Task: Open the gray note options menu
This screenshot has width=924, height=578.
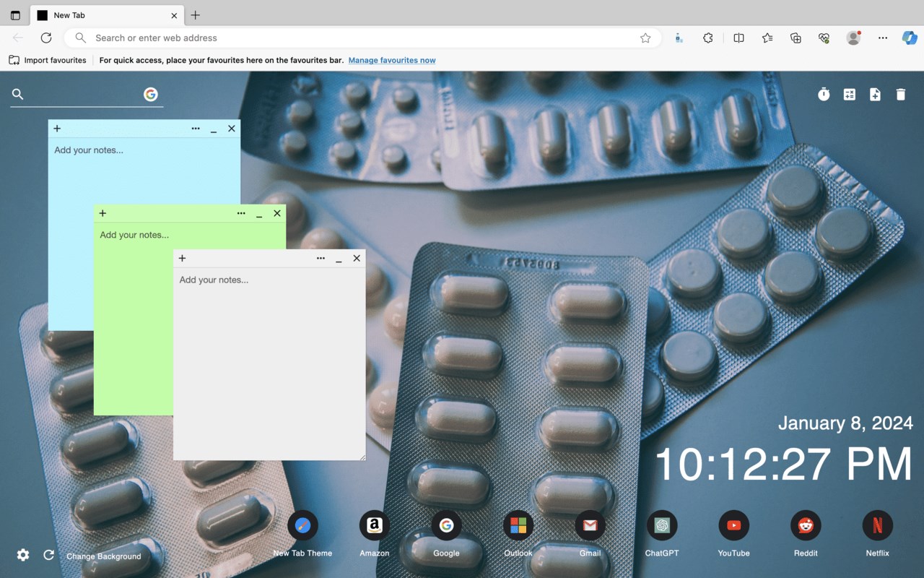Action: 321,258
